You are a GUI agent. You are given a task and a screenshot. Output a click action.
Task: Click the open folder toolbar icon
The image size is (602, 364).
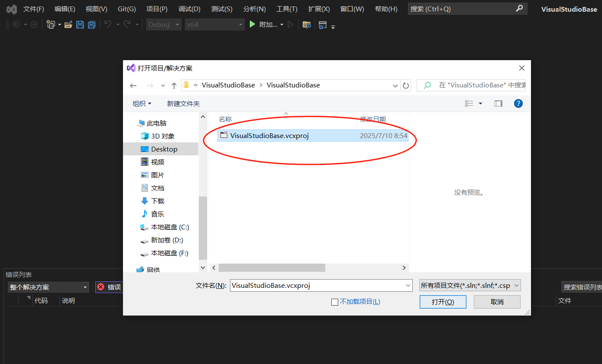68,25
